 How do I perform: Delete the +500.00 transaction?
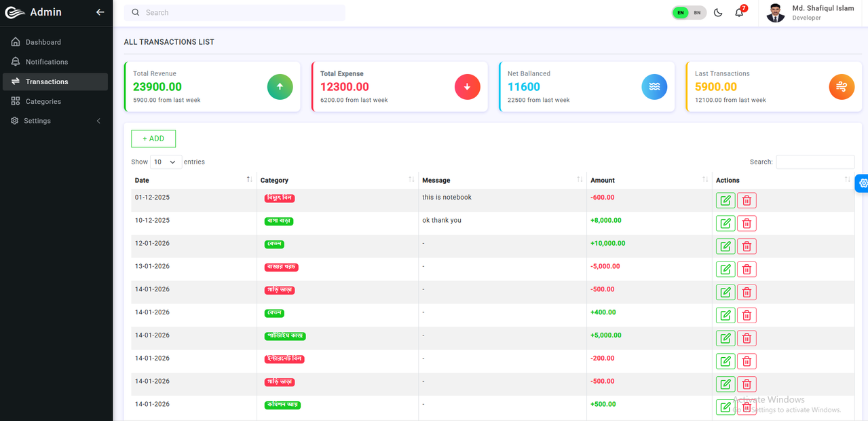click(747, 407)
